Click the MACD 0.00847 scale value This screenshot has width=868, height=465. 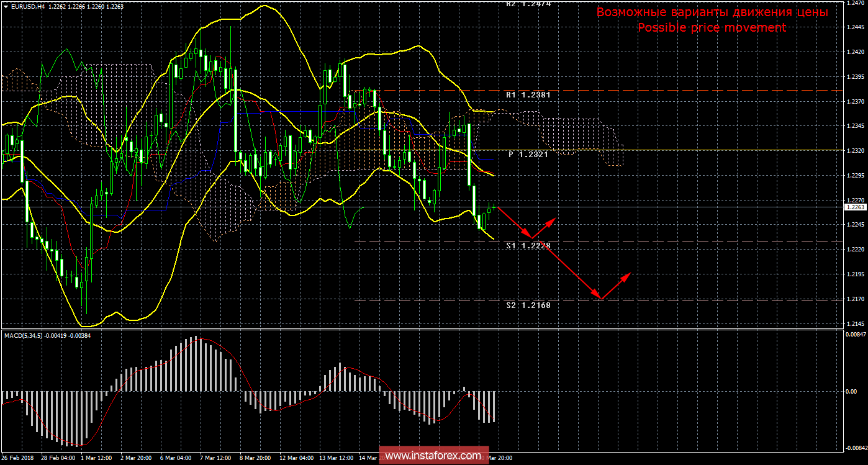(x=855, y=335)
